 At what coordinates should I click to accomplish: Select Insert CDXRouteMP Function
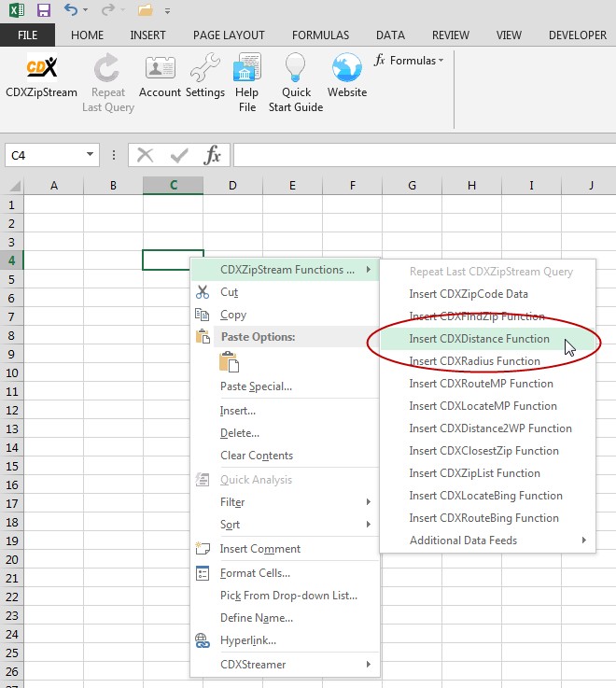click(x=488, y=383)
